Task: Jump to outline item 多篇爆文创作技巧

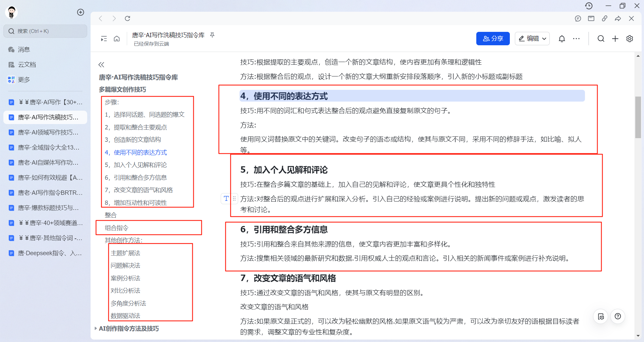Action: tap(122, 90)
